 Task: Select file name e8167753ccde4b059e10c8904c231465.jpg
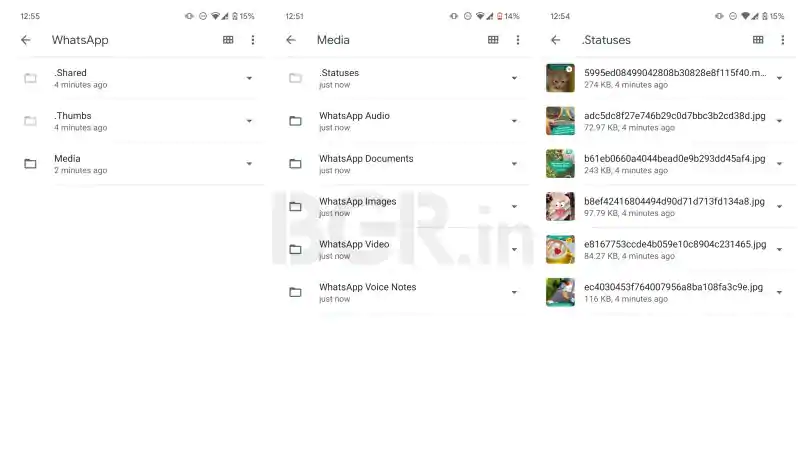pyautogui.click(x=675, y=244)
